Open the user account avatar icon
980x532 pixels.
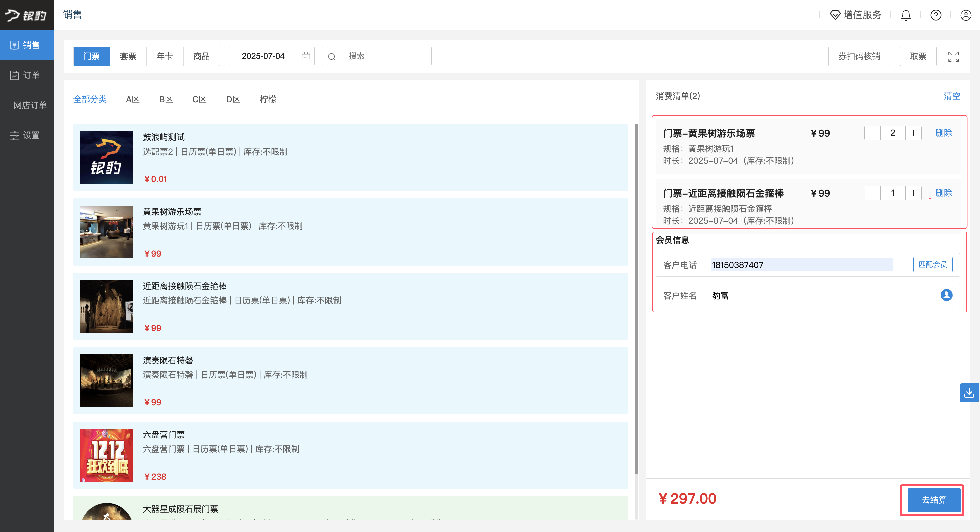pyautogui.click(x=966, y=15)
